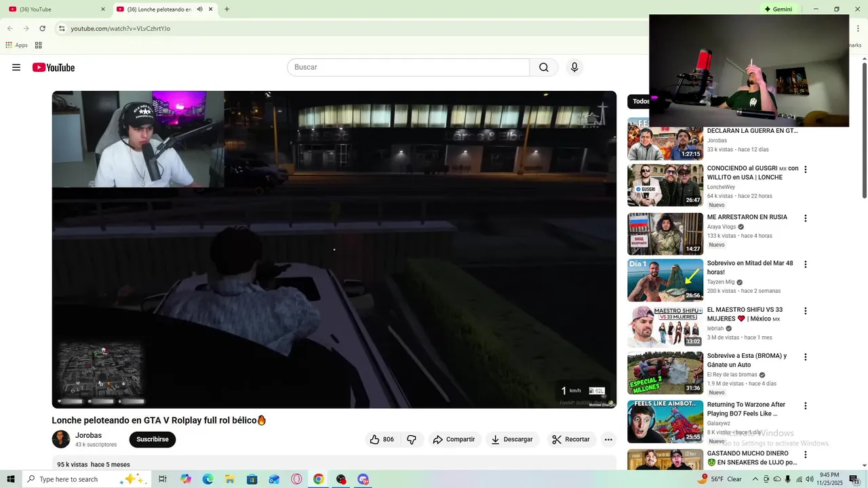
Task: Focus the Buscar search field
Action: (x=408, y=67)
